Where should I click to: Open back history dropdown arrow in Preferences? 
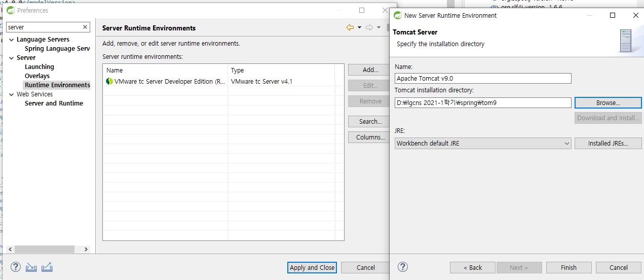[359, 27]
